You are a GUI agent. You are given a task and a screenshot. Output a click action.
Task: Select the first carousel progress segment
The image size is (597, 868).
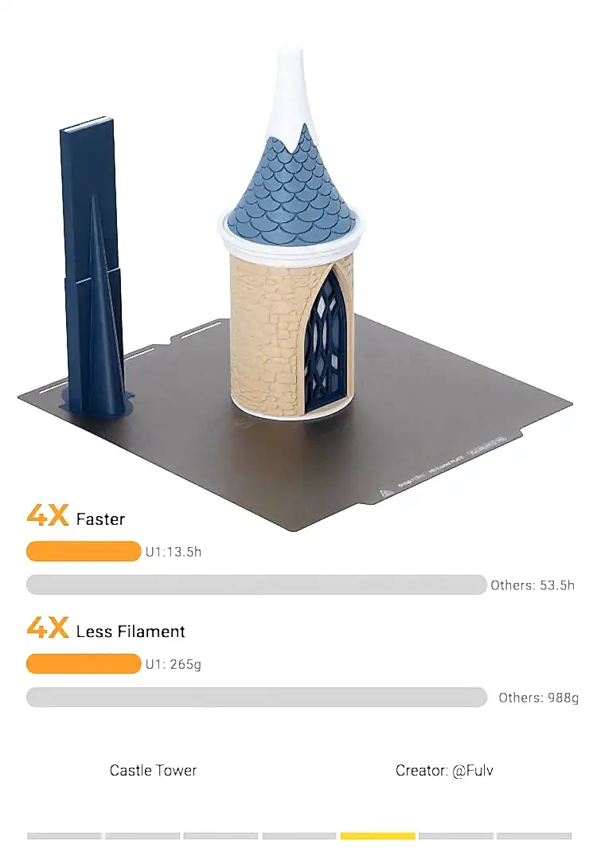[64, 836]
